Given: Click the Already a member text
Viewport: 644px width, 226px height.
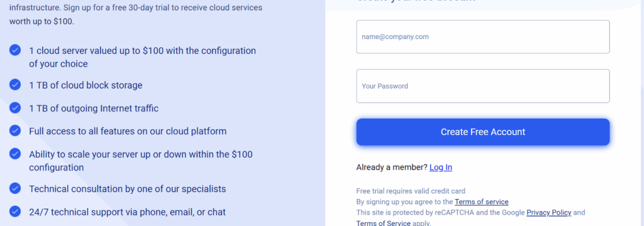Looking at the screenshot, I should 392,168.
